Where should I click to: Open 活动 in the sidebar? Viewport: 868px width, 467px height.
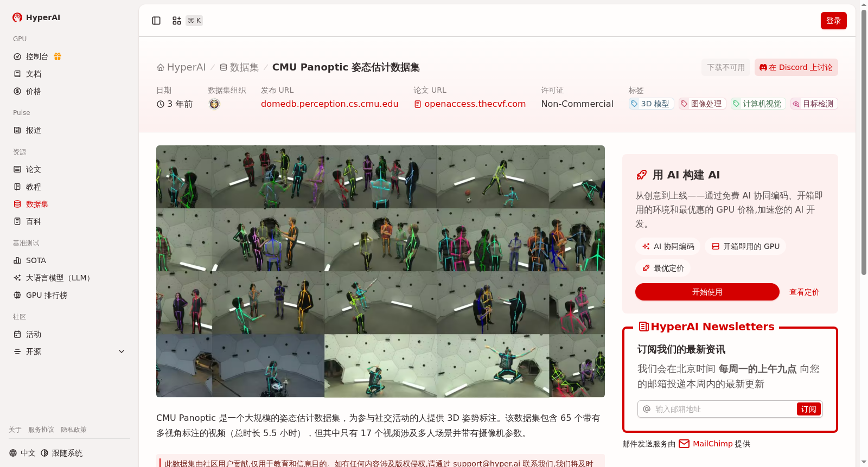[x=34, y=334]
